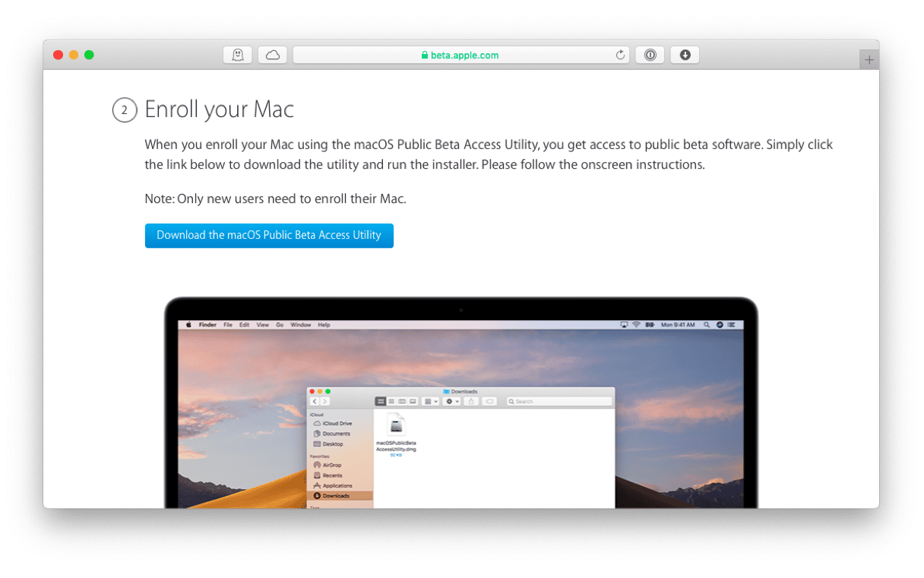Reload the page using address bar arrow
The image size is (924, 578).
620,55
